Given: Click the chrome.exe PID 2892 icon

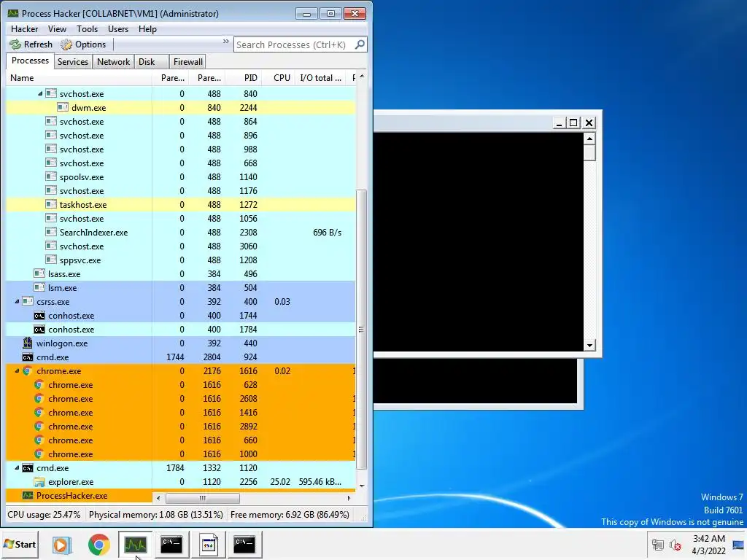Looking at the screenshot, I should click(39, 426).
